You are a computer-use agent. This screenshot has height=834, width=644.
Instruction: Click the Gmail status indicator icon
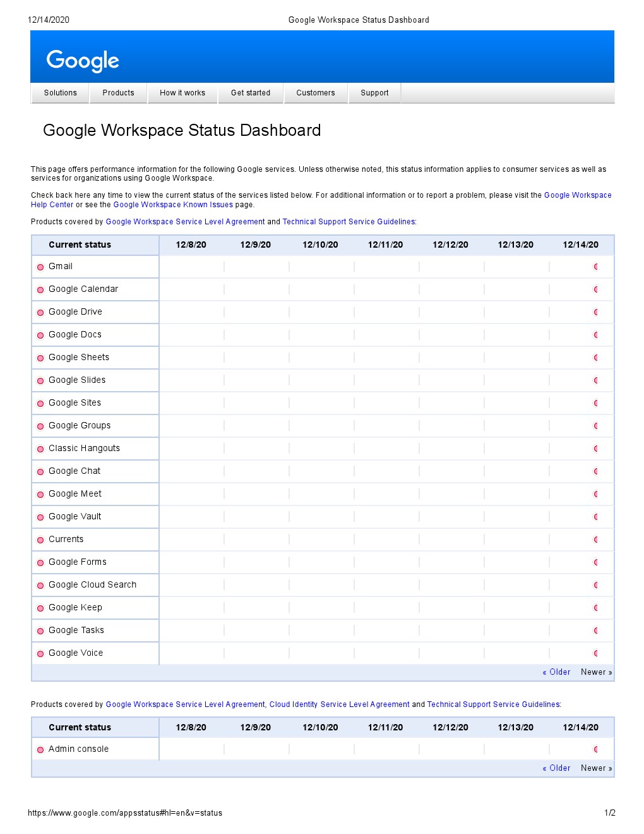(x=40, y=267)
